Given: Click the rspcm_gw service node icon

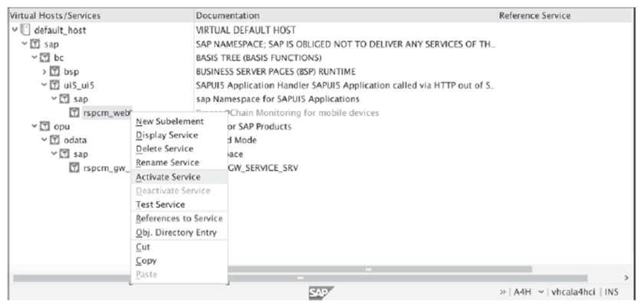Looking at the screenshot, I should click(75, 168).
